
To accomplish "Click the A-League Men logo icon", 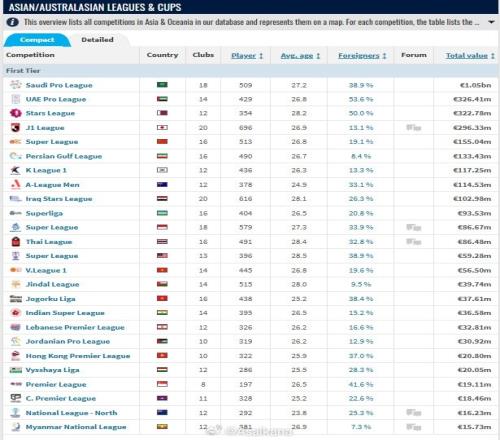I will tap(15, 185).
